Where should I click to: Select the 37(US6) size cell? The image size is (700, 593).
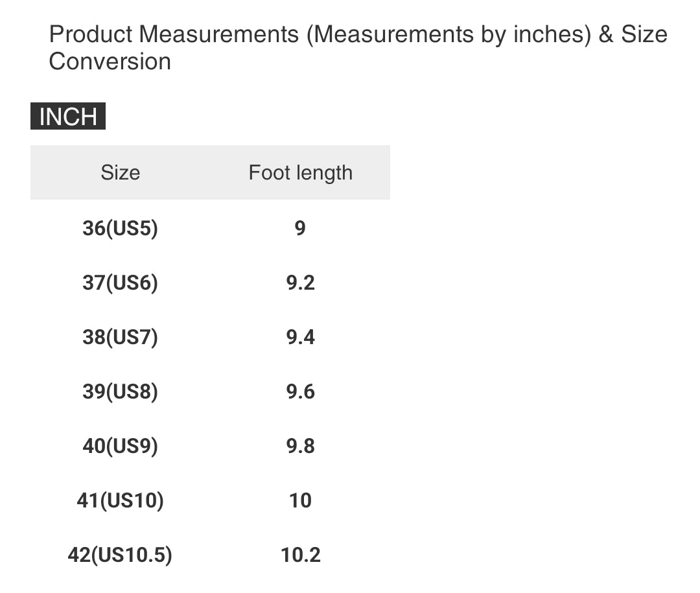click(120, 283)
